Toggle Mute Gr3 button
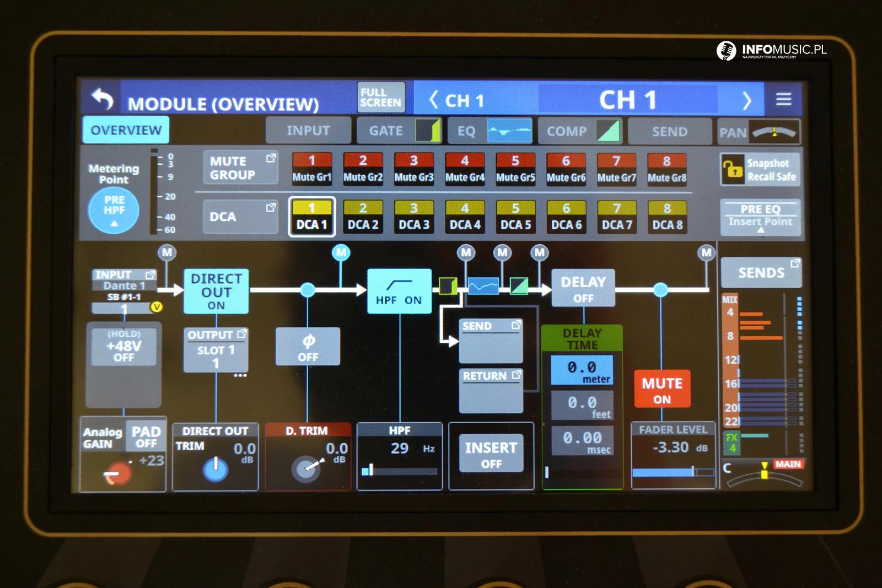882x588 pixels. click(x=414, y=169)
